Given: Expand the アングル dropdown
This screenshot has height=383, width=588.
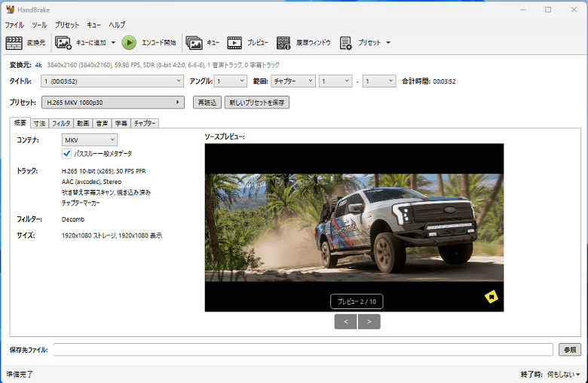Looking at the screenshot, I should [x=230, y=81].
